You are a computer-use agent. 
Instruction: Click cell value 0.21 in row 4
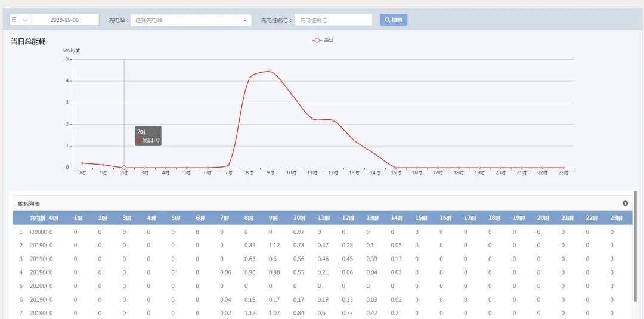coord(323,272)
